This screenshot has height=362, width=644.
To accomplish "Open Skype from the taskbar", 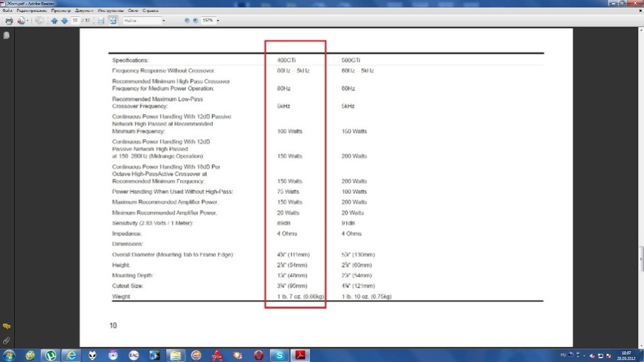I will click(278, 355).
